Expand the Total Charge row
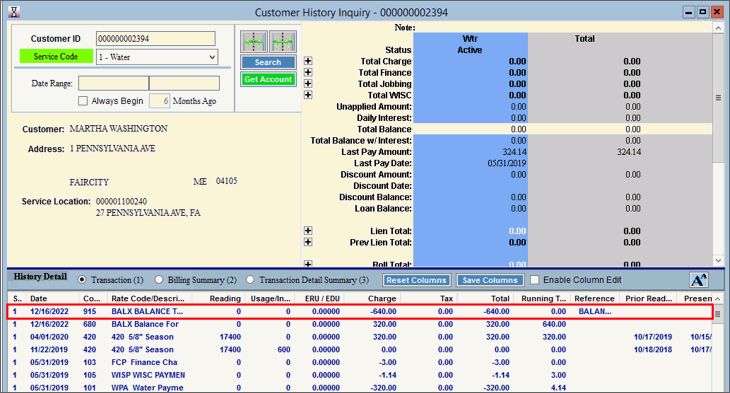Image resolution: width=730 pixels, height=393 pixels. click(308, 61)
